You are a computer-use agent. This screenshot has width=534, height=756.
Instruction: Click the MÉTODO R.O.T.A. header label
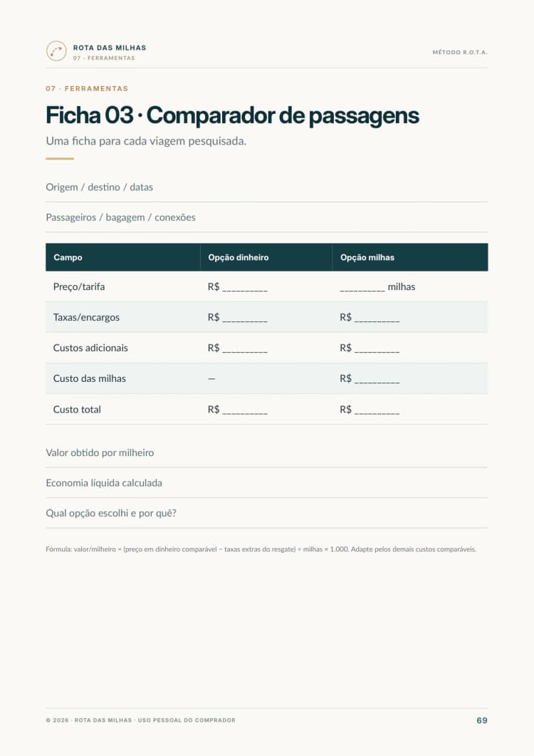(x=460, y=52)
